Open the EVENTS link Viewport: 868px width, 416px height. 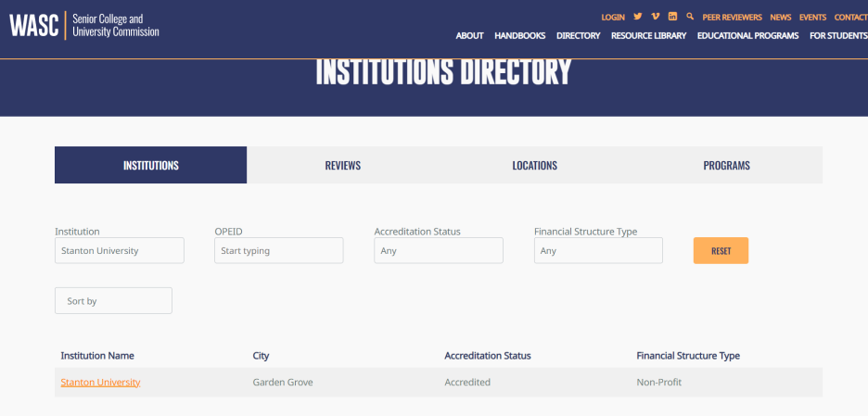tap(812, 18)
